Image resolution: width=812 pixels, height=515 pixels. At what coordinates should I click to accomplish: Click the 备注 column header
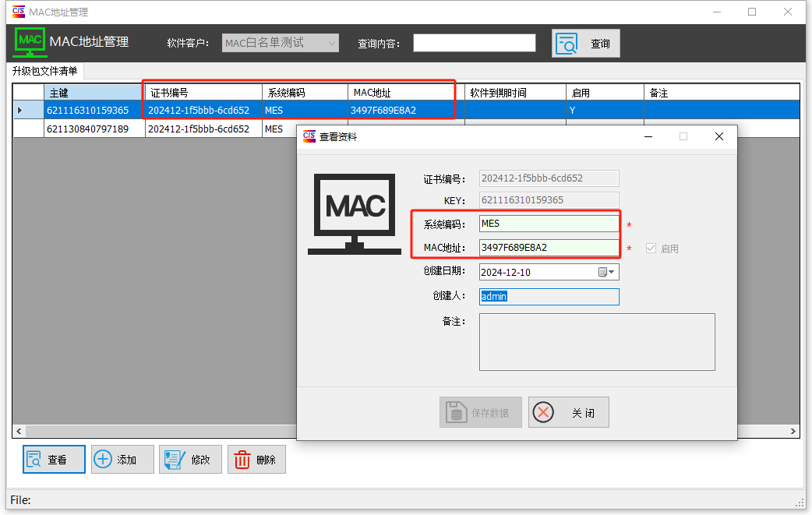point(722,93)
